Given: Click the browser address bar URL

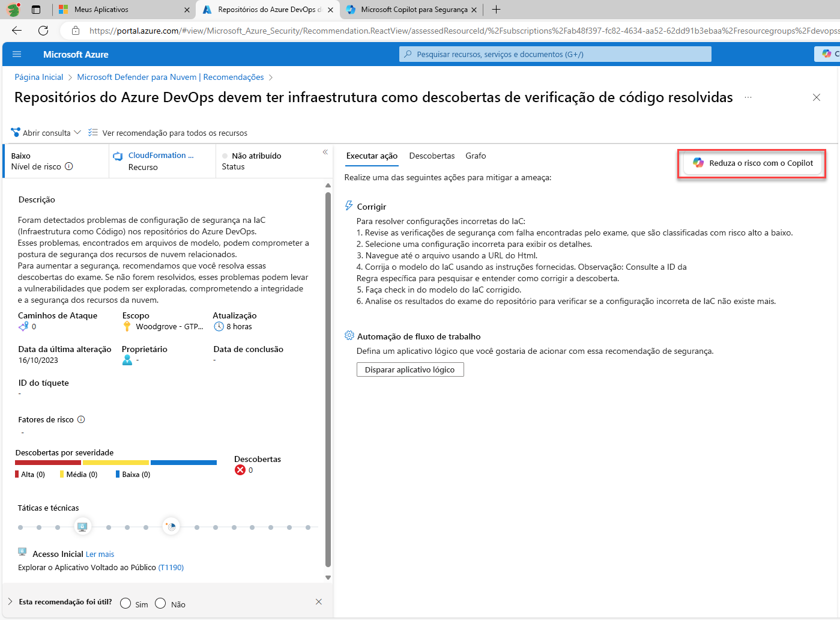Looking at the screenshot, I should point(464,31).
